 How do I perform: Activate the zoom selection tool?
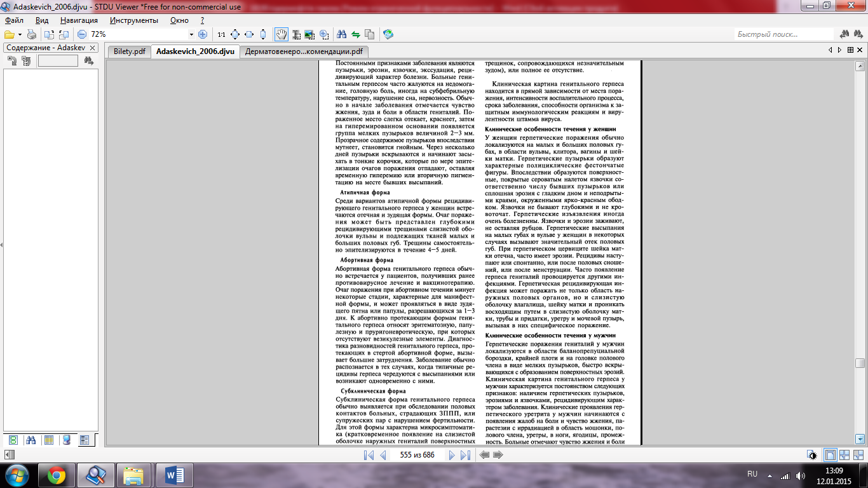(323, 34)
